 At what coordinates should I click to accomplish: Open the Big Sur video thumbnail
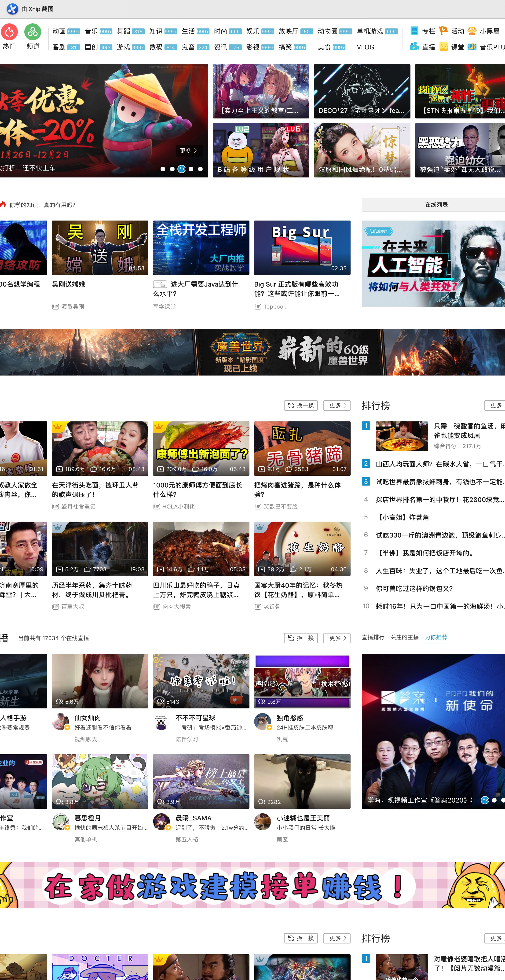click(x=302, y=248)
